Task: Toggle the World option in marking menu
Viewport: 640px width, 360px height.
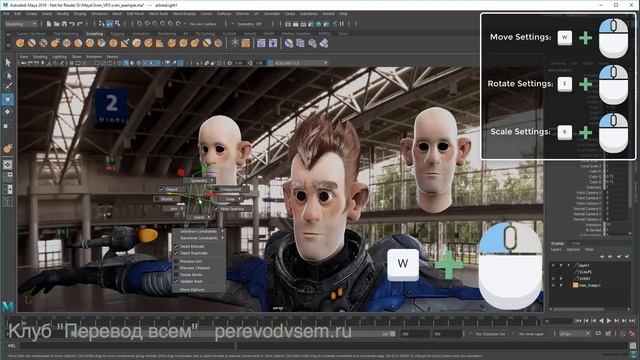Action: tap(167, 199)
